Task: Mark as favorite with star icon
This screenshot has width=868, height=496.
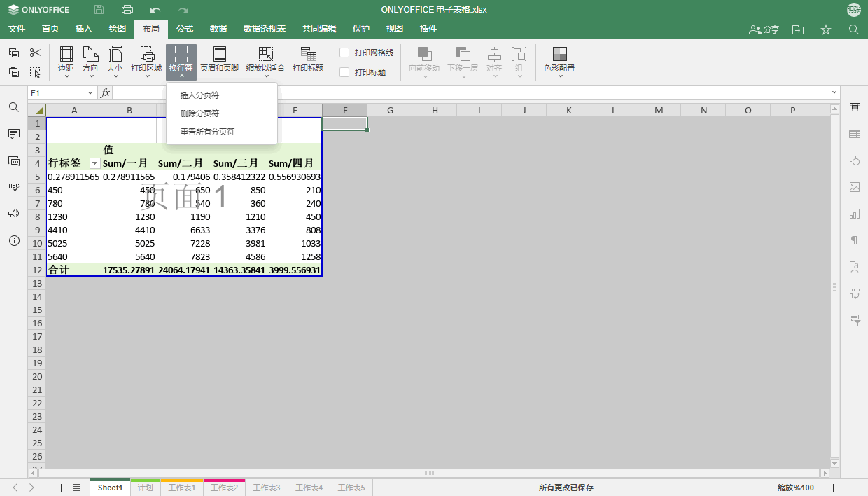Action: pyautogui.click(x=826, y=29)
